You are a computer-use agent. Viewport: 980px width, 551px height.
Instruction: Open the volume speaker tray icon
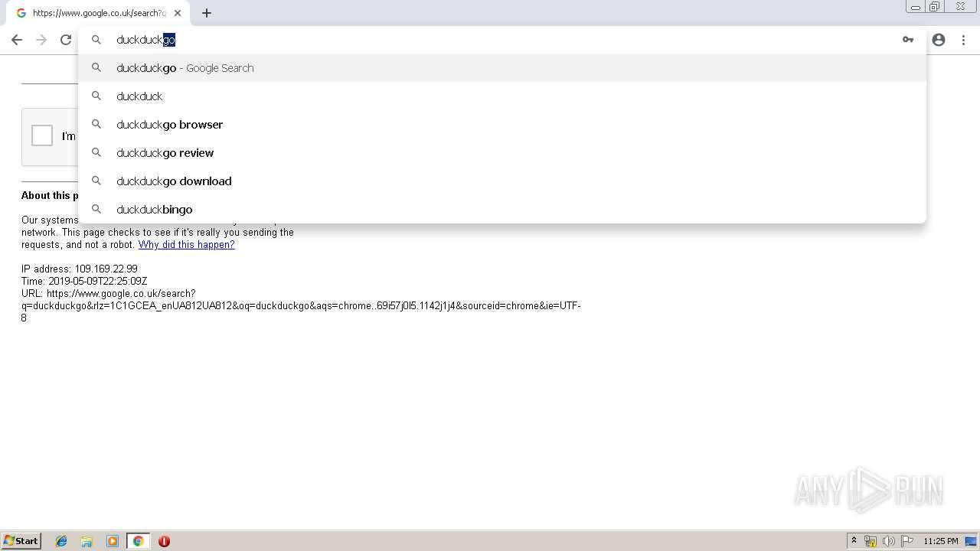[889, 541]
